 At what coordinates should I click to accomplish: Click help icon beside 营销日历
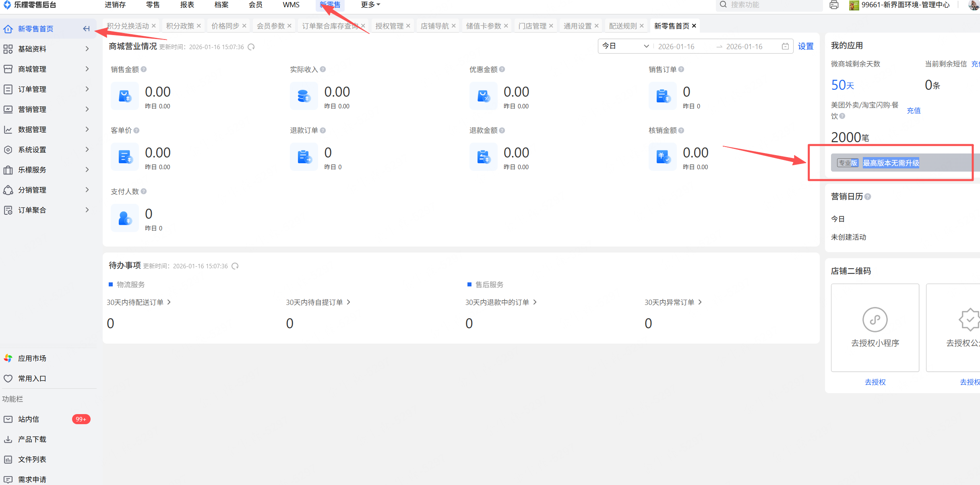pyautogui.click(x=868, y=197)
